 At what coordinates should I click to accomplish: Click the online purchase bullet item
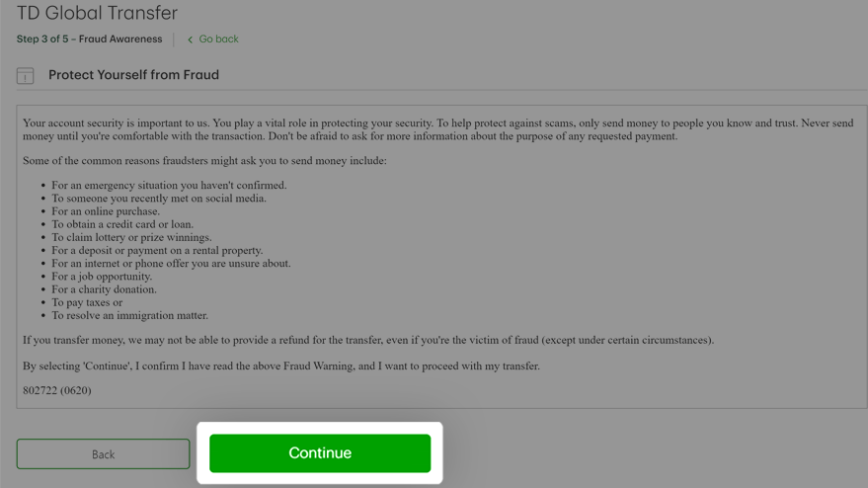(106, 211)
